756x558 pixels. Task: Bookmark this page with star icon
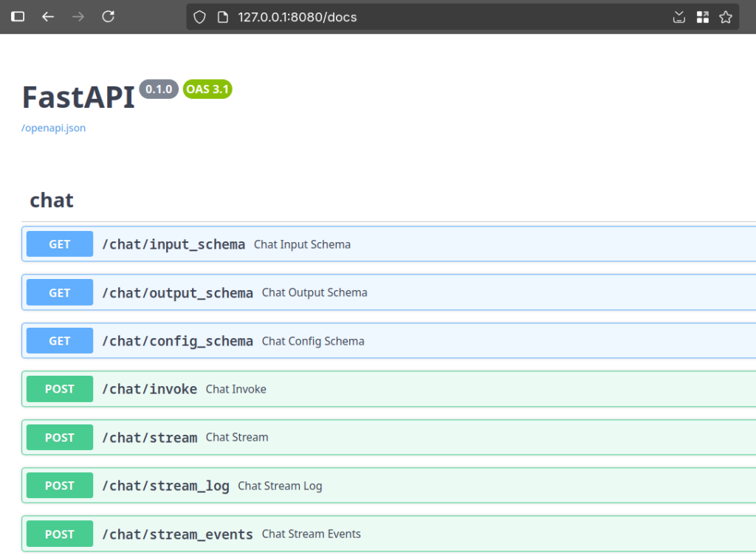pyautogui.click(x=726, y=18)
